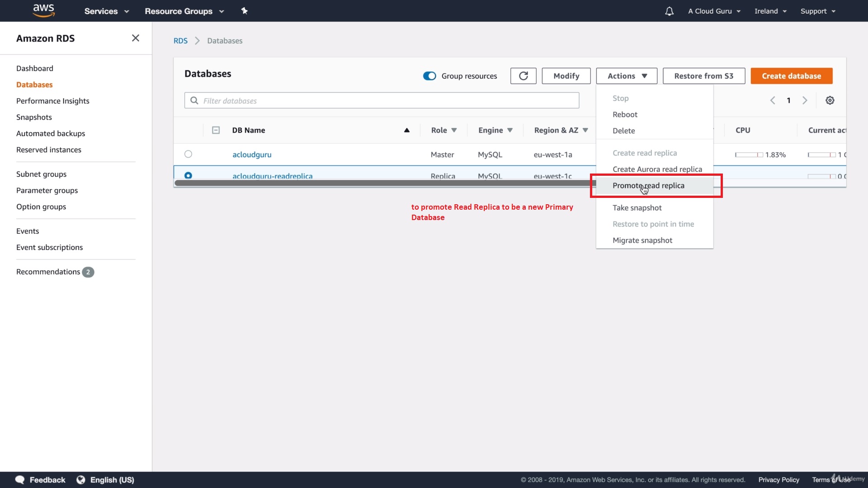Open the notifications bell icon
The image size is (868, 488).
pos(669,11)
